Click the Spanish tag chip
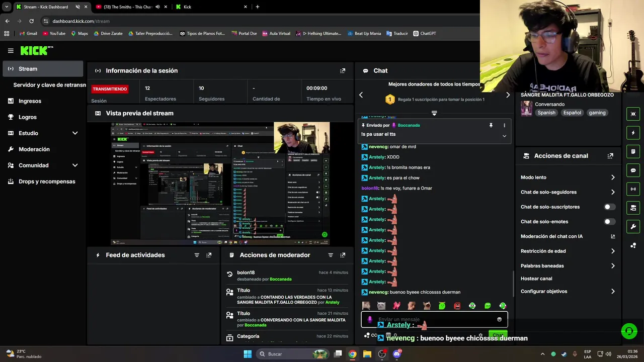This screenshot has width=644, height=362. pos(546,113)
